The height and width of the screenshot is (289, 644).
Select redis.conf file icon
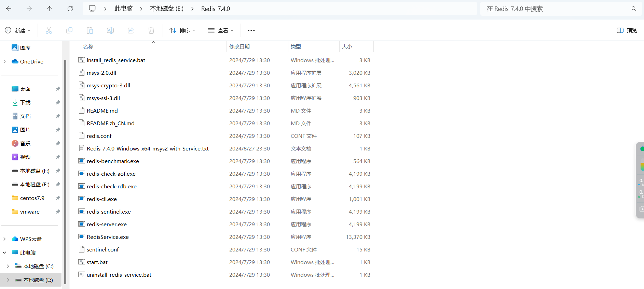(x=82, y=136)
